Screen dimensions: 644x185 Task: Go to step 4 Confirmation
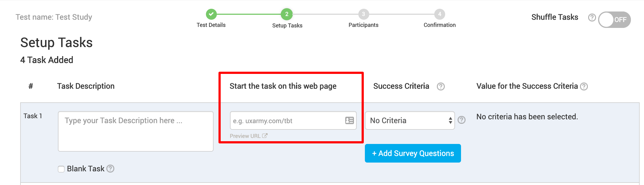(x=439, y=14)
